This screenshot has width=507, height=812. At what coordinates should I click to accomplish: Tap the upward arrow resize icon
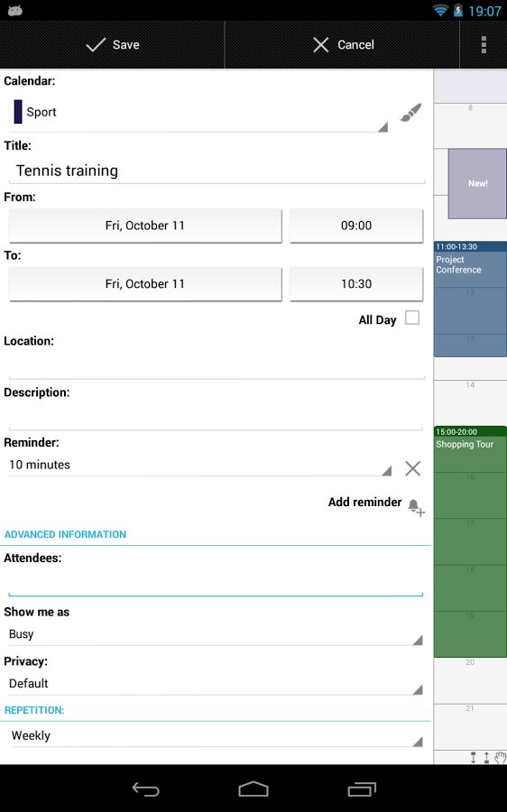(486, 758)
